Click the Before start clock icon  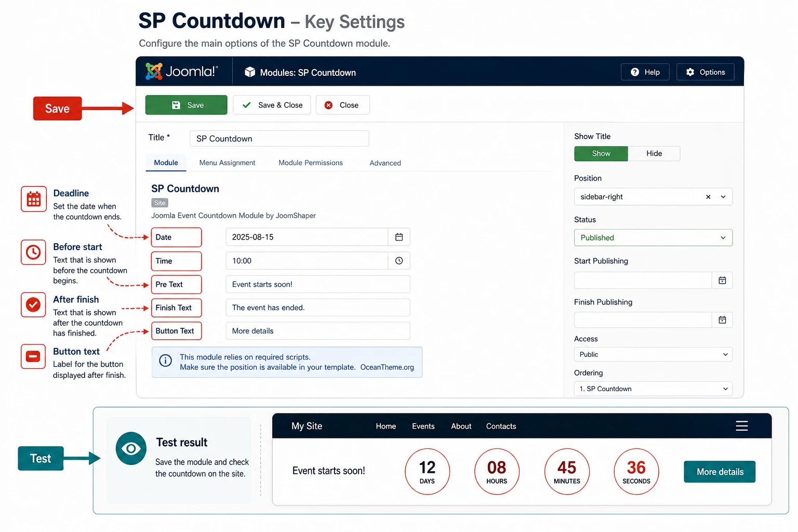[x=34, y=252]
